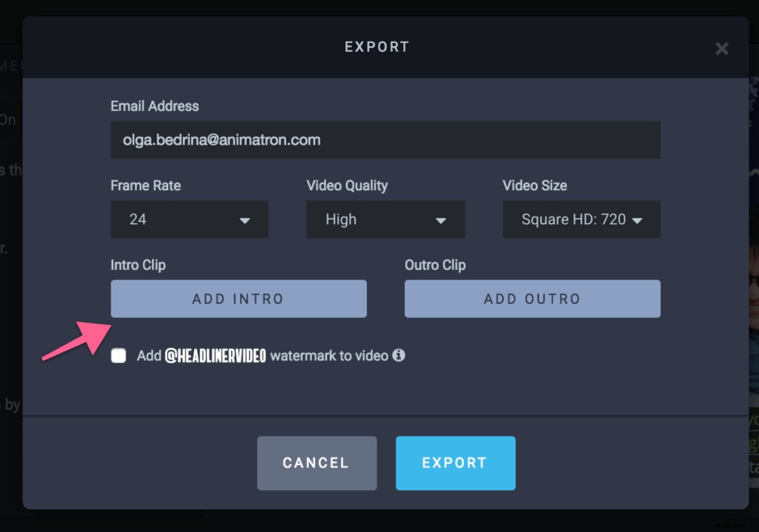Click the Frame Rate dropdown arrow
Image resolution: width=759 pixels, height=532 pixels.
245,219
